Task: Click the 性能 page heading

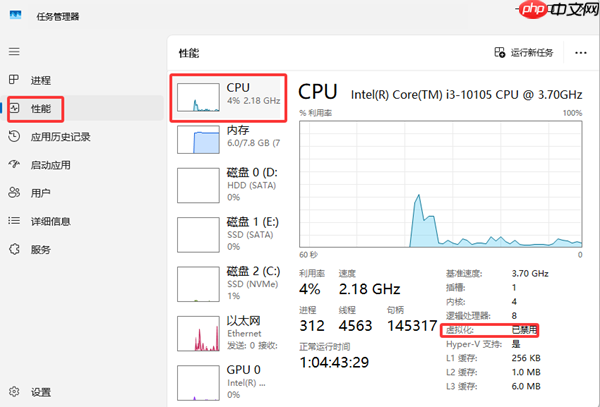Action: (189, 53)
